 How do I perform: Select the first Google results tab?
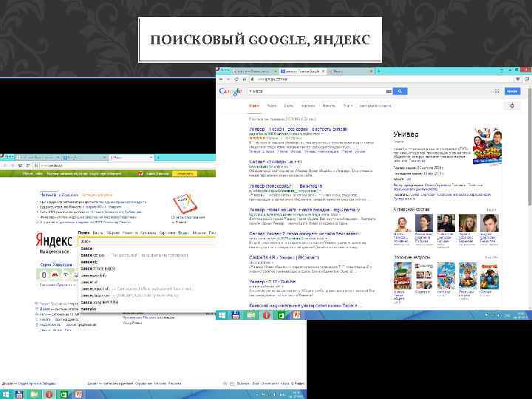click(253, 106)
